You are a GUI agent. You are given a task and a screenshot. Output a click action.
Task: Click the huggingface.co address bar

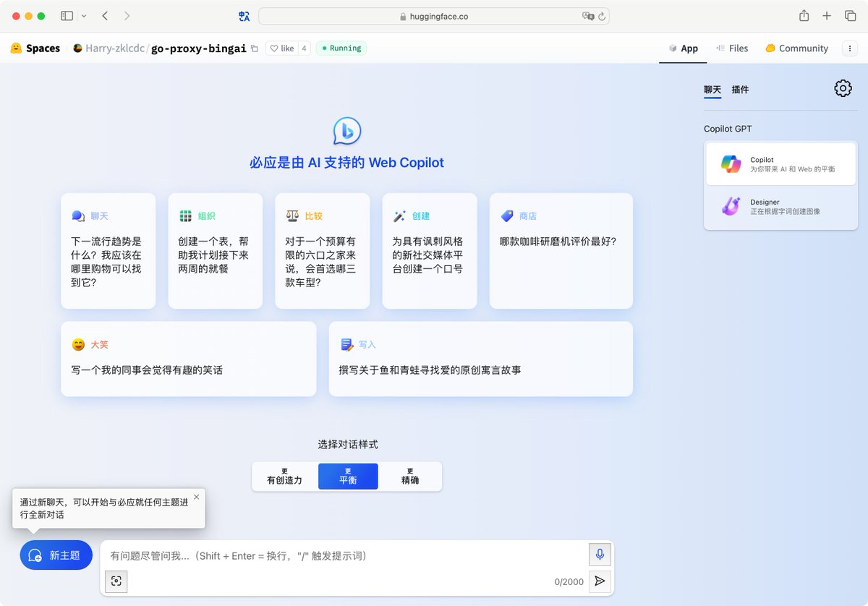(x=433, y=16)
